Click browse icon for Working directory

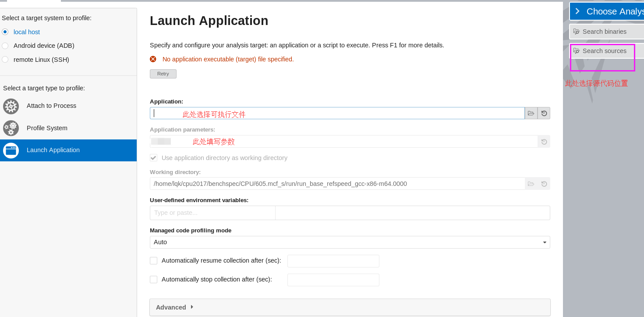pos(531,183)
